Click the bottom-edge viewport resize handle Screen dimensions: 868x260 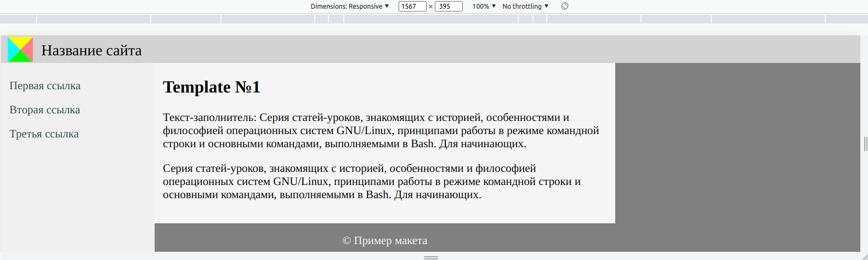(430, 257)
